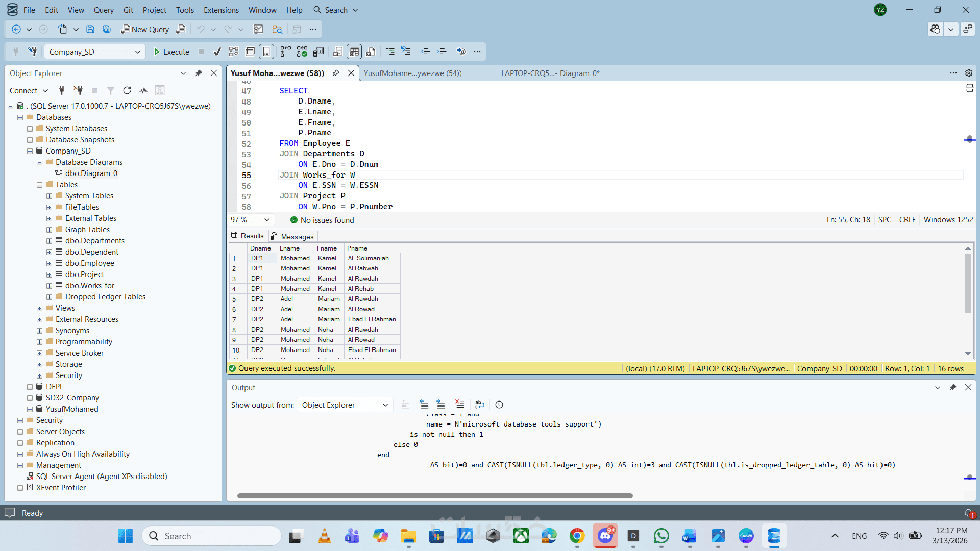Click the output pane horizontal scrollbar

(x=435, y=495)
